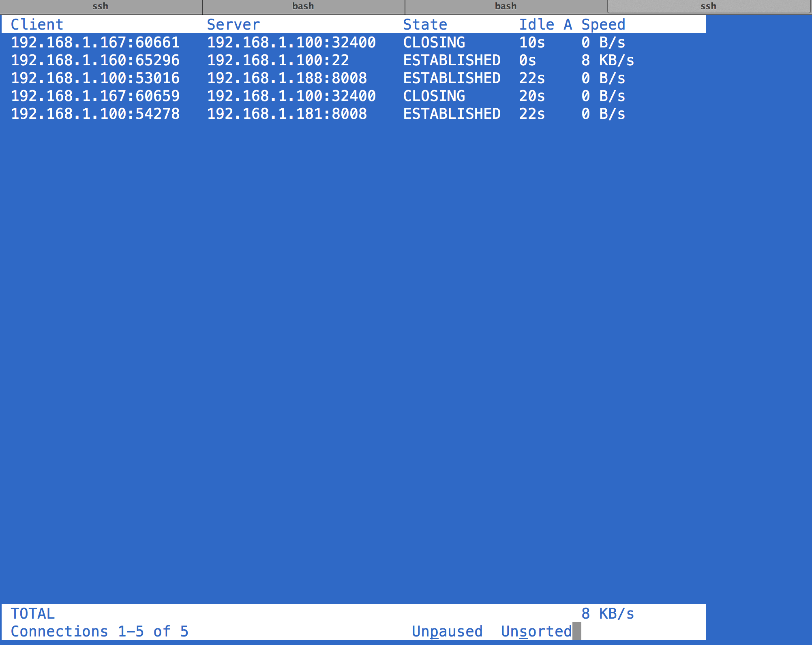812x645 pixels.
Task: Click server 192.168.1.100:32400 in the 60661 row
Action: point(291,42)
